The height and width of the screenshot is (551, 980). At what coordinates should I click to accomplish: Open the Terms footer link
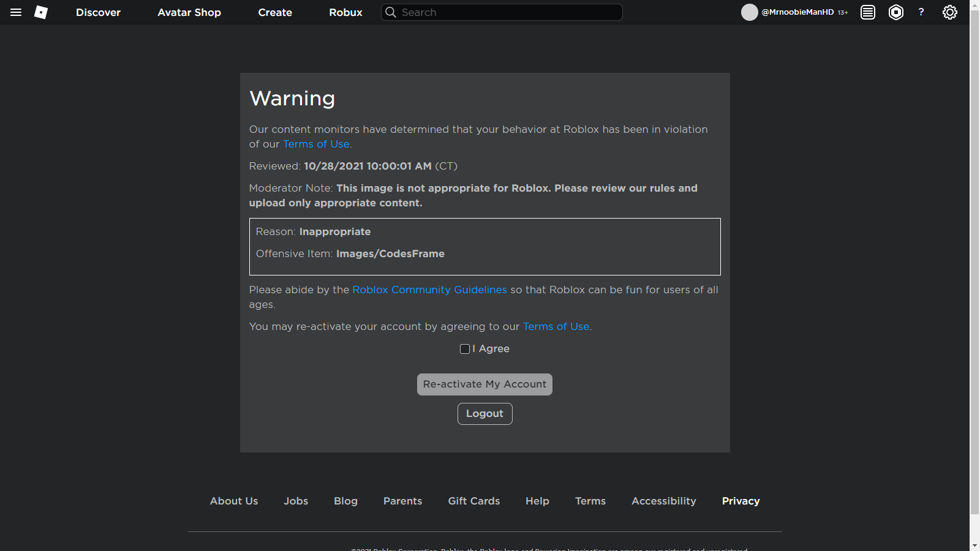point(590,501)
